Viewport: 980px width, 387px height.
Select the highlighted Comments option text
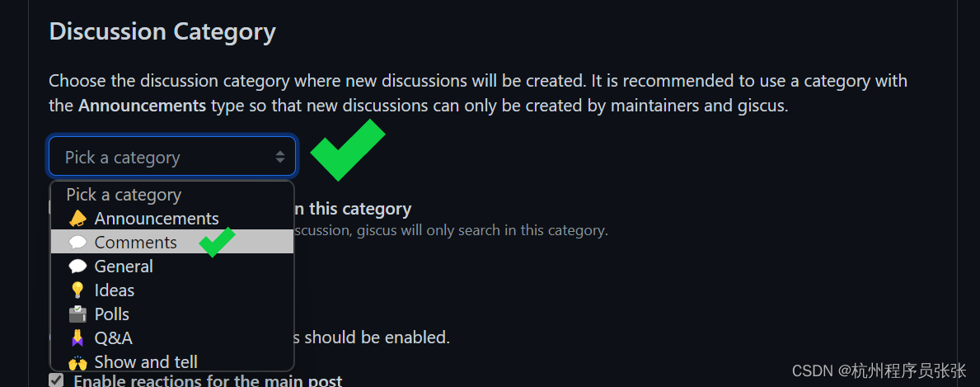click(x=136, y=243)
